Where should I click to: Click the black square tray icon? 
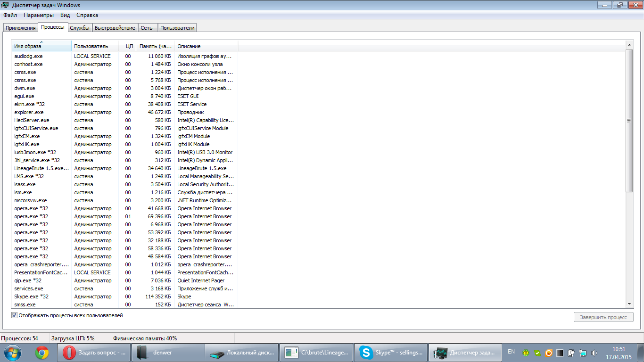[x=560, y=352]
